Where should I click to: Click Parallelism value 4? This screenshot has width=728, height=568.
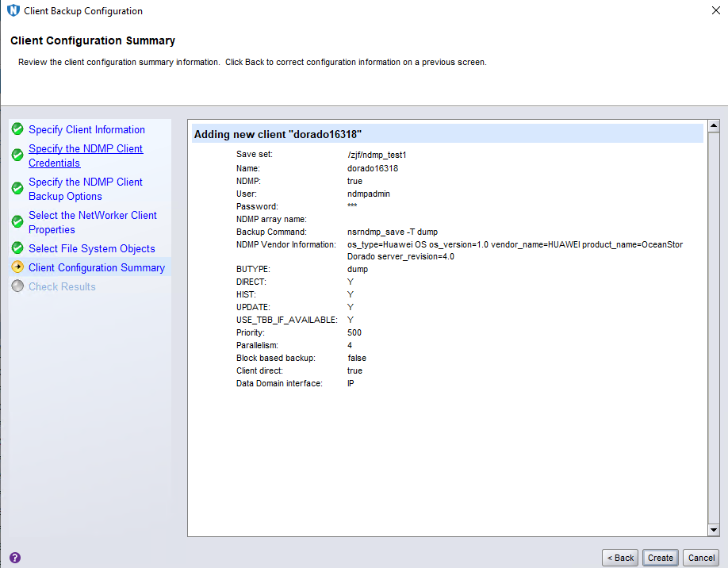(350, 345)
